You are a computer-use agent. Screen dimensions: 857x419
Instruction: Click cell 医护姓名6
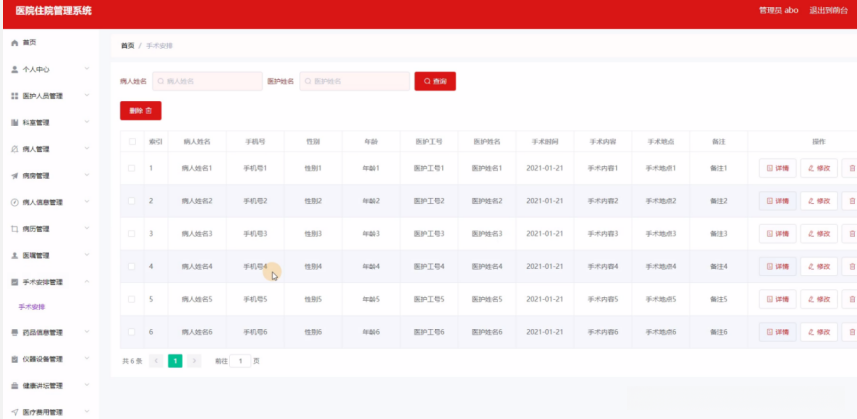coord(487,332)
